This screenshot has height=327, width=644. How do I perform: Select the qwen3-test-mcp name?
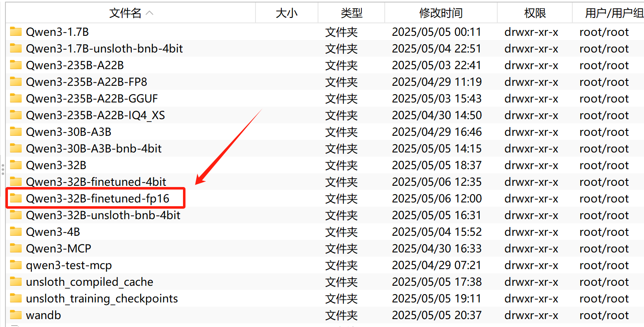click(x=69, y=266)
